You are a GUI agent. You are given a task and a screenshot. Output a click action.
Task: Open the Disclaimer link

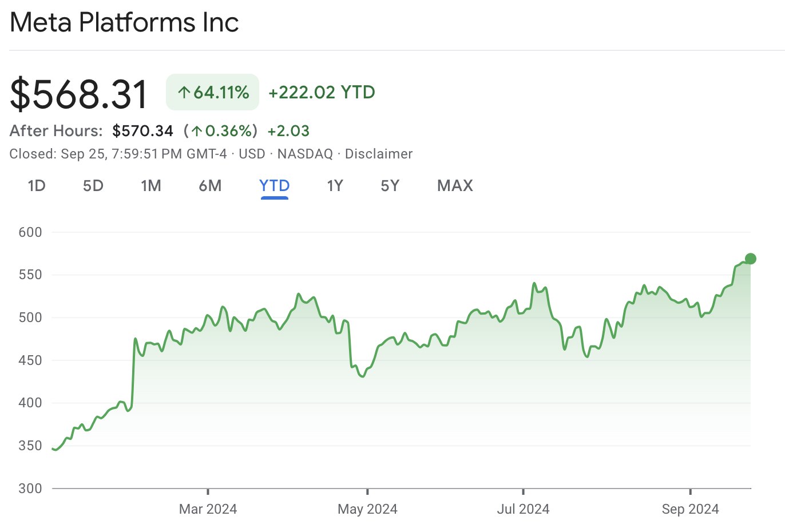[379, 154]
